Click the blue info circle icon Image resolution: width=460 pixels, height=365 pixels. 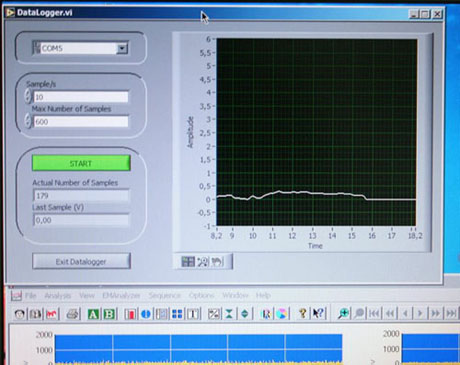coord(146,314)
